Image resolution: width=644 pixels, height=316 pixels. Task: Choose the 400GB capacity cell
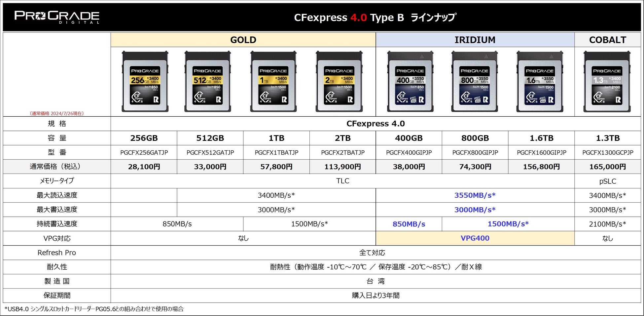pyautogui.click(x=409, y=138)
